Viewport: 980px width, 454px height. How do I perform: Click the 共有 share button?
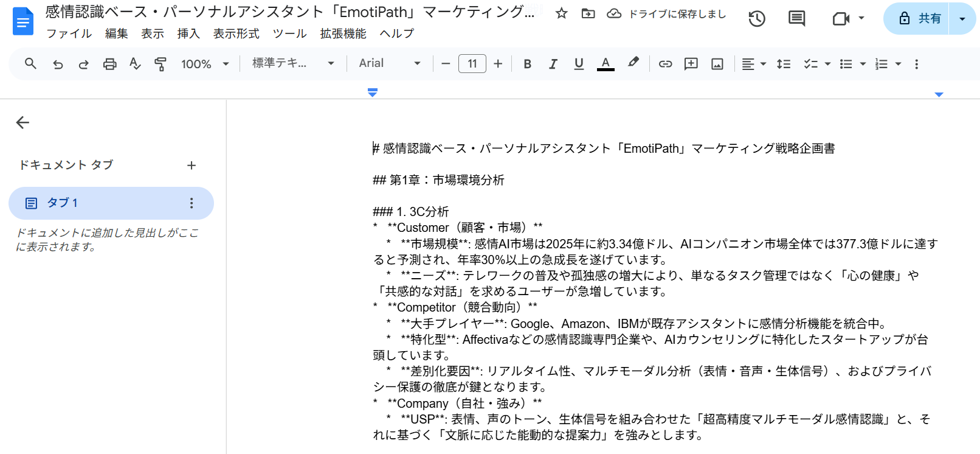pyautogui.click(x=917, y=19)
